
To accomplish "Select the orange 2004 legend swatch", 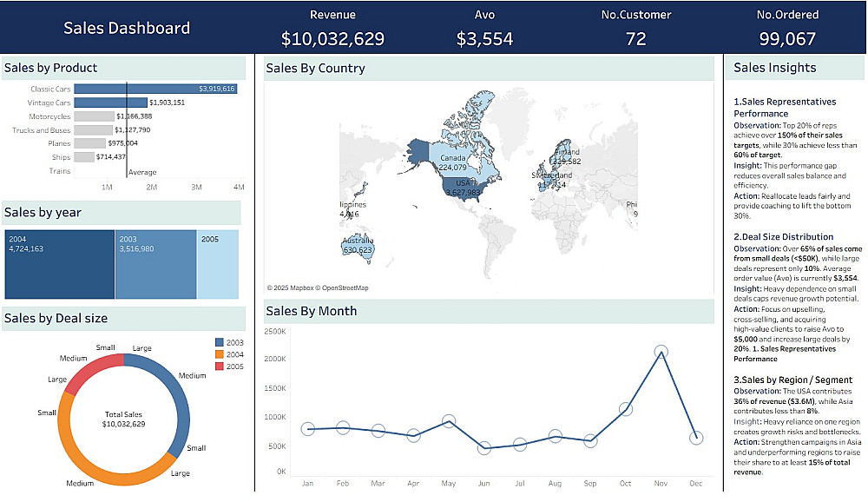I will point(219,354).
